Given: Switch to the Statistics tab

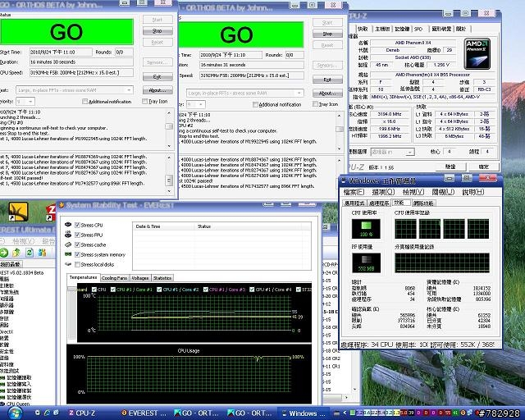Looking at the screenshot, I should (162, 278).
